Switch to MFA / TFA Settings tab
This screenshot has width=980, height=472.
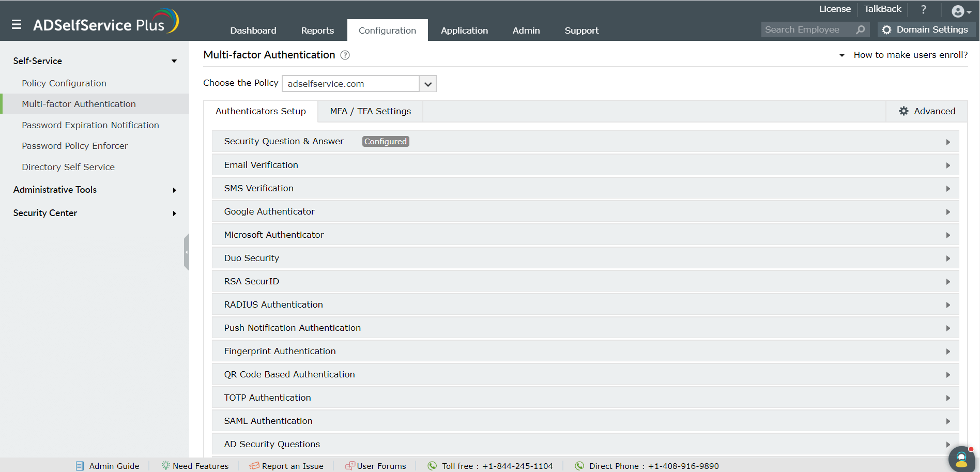click(370, 111)
